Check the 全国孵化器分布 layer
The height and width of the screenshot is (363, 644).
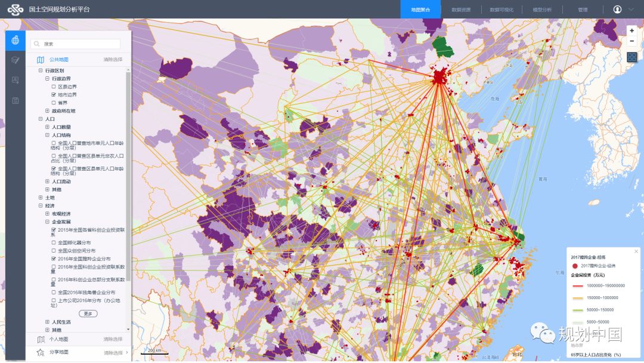point(54,243)
